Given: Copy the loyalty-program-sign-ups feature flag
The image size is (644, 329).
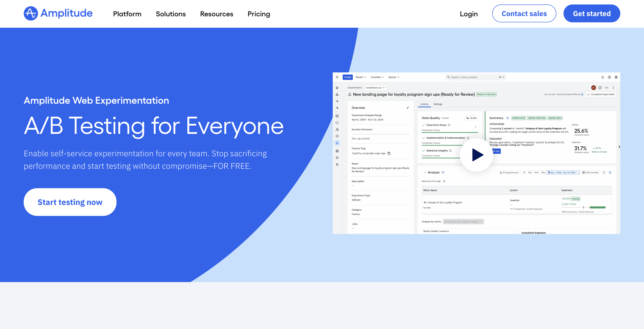Looking at the screenshot, I should 389,153.
